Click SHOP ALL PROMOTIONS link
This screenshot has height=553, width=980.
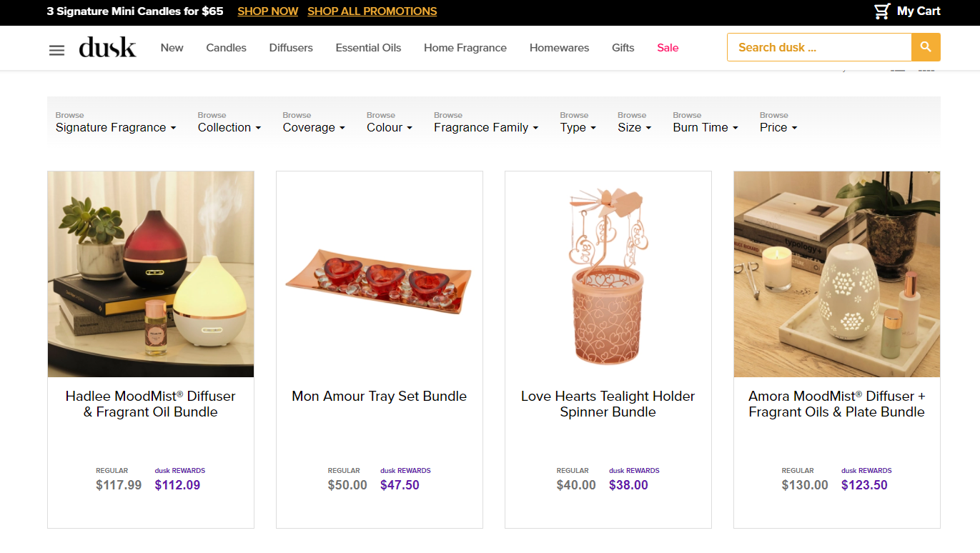372,11
